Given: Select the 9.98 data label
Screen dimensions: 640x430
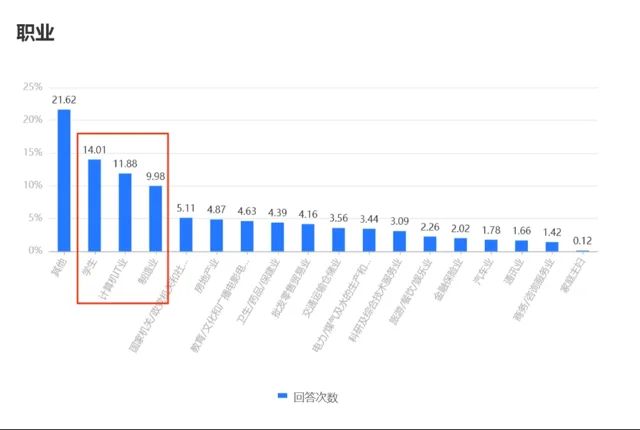Looking at the screenshot, I should pyautogui.click(x=156, y=176).
